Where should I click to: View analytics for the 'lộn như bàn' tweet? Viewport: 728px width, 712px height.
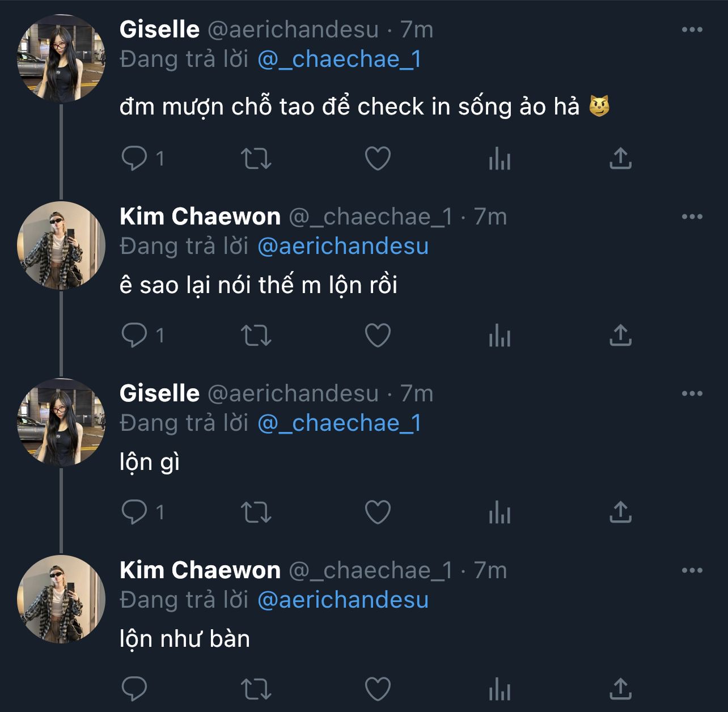tap(500, 689)
